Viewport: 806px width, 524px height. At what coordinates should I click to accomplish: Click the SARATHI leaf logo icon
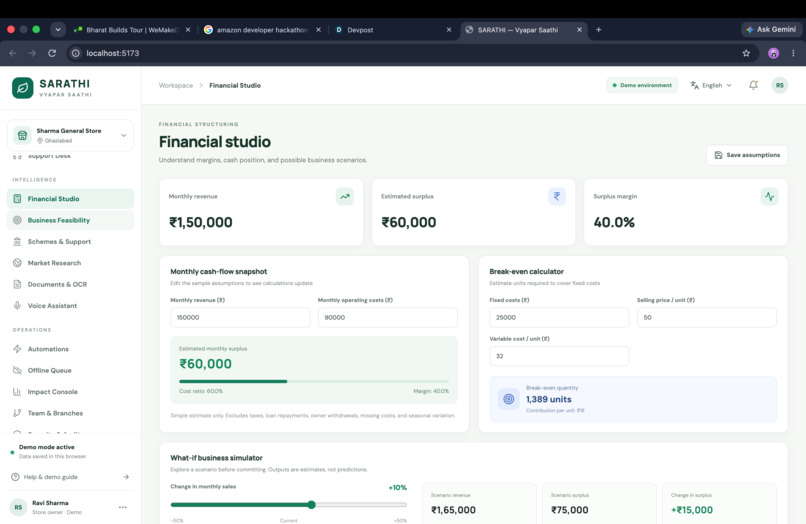click(23, 88)
